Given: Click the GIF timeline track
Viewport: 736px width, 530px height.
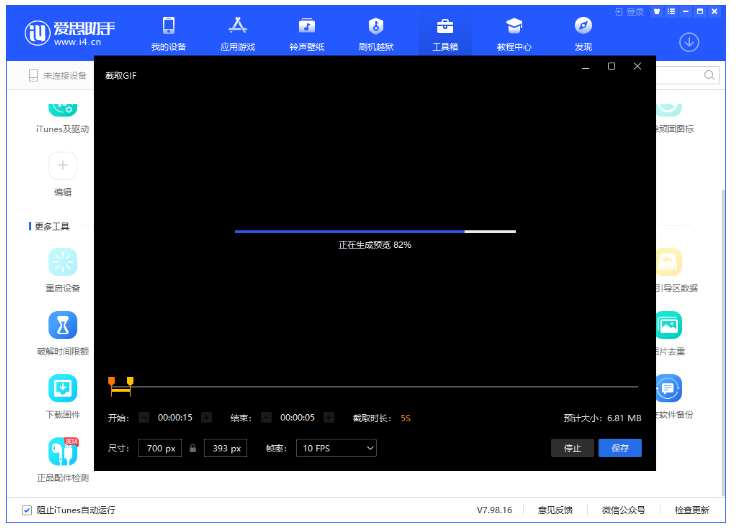Looking at the screenshot, I should click(x=375, y=387).
